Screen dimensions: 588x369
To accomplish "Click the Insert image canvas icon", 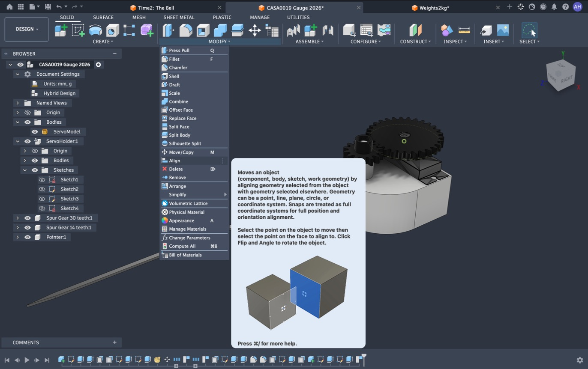I will [x=503, y=30].
